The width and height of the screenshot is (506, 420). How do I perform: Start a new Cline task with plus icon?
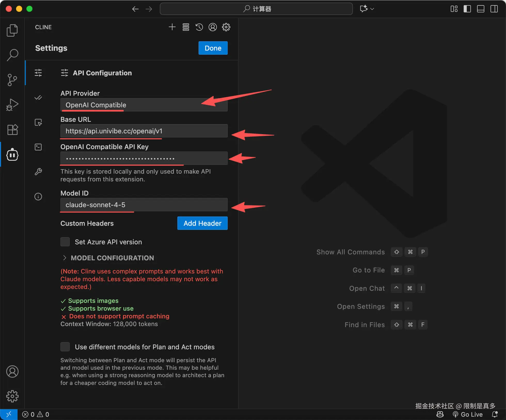click(172, 27)
